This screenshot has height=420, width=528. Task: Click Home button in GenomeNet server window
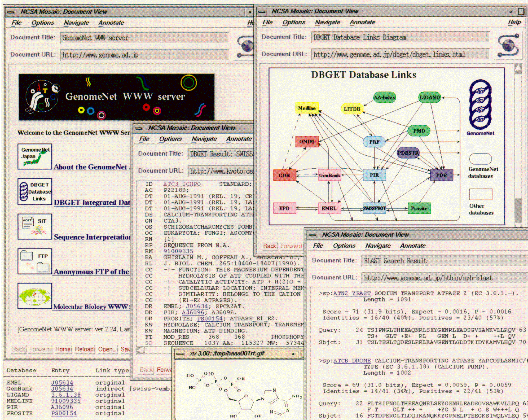coord(63,349)
